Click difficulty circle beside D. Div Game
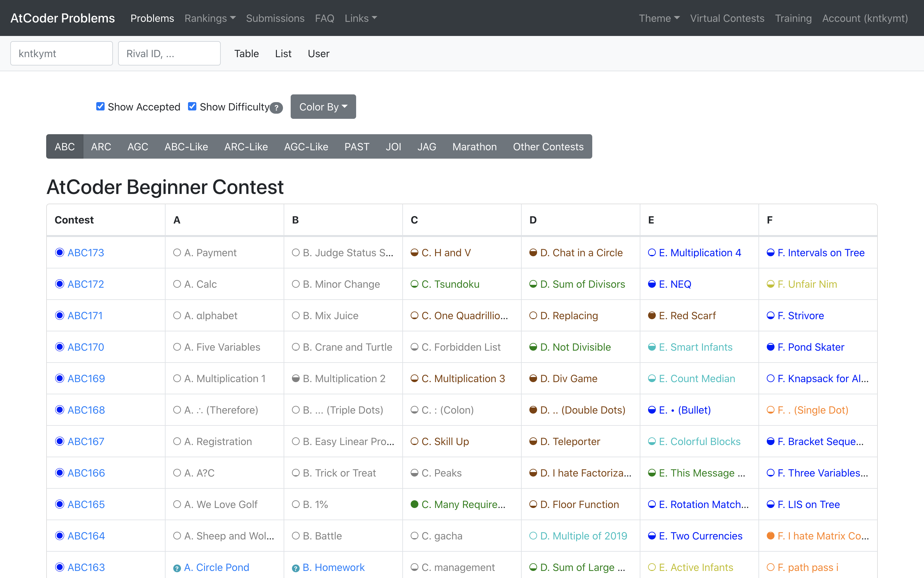Viewport: 924px width, 578px height. (x=533, y=379)
